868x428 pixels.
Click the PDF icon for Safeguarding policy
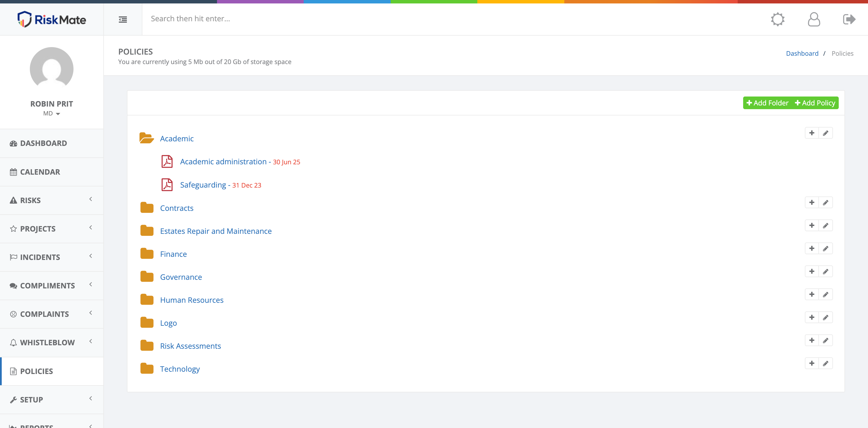pos(167,185)
